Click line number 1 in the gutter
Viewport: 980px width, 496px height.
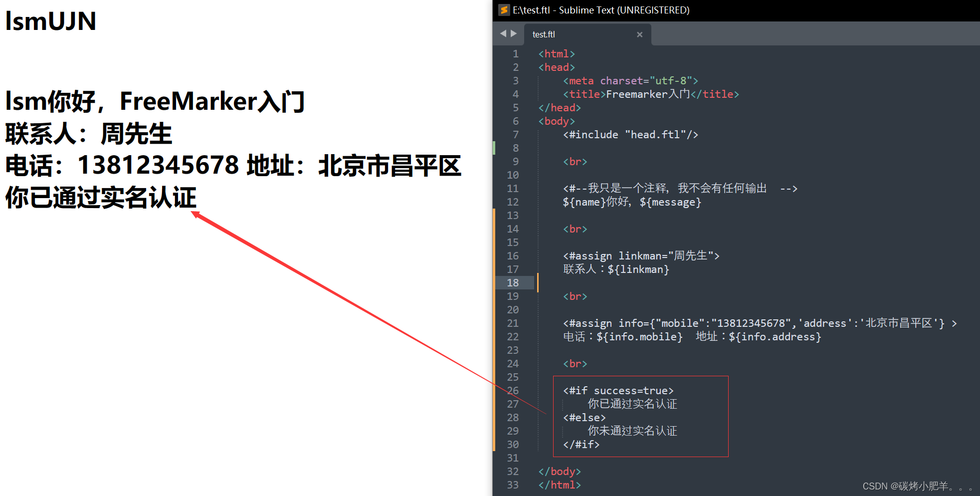[x=516, y=53]
